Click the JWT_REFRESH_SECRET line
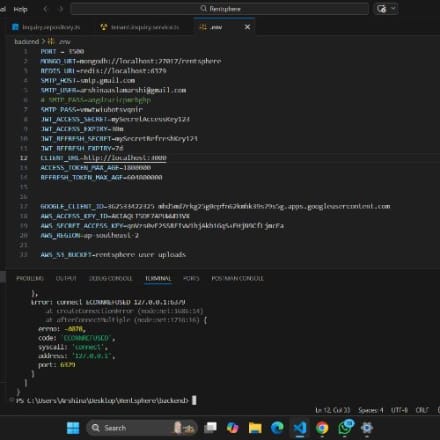440x440 pixels. pyautogui.click(x=119, y=138)
